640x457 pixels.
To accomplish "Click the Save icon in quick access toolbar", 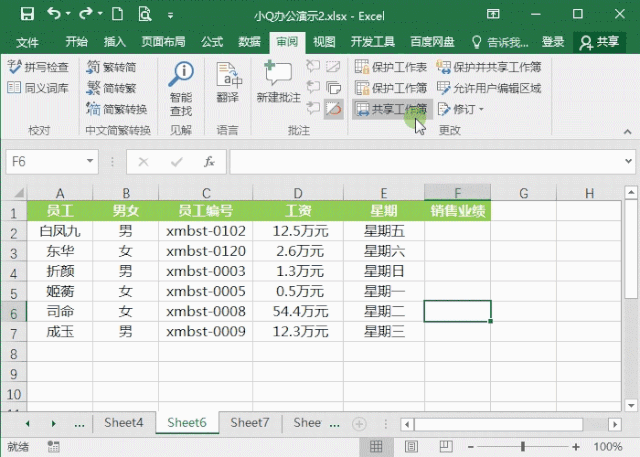I will coord(27,14).
